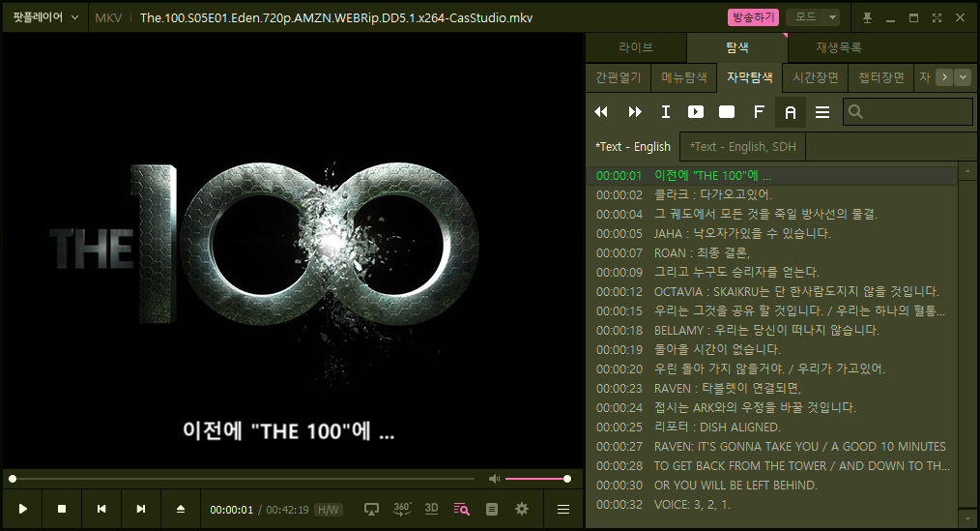Viewport: 980px width, 531px height.
Task: Open the 메뉴탐색 sub-tab
Action: point(683,77)
